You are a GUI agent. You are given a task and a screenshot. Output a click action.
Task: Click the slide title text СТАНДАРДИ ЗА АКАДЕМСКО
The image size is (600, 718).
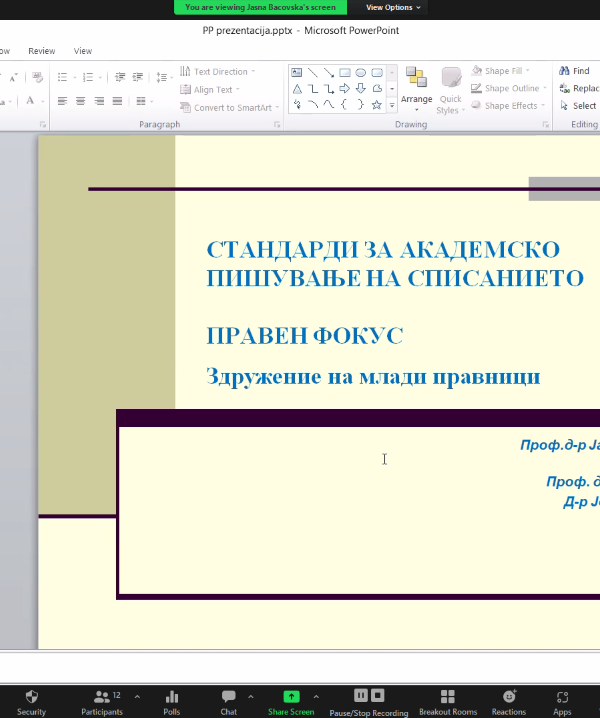click(382, 250)
